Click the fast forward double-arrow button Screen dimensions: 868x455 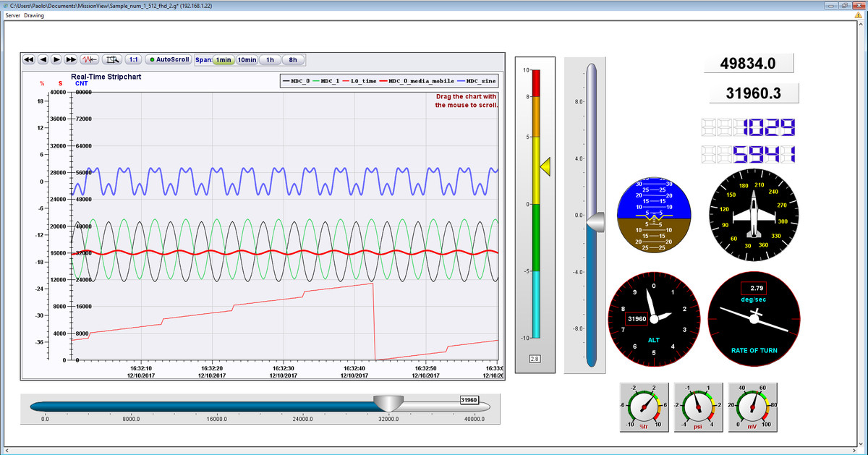pyautogui.click(x=71, y=59)
